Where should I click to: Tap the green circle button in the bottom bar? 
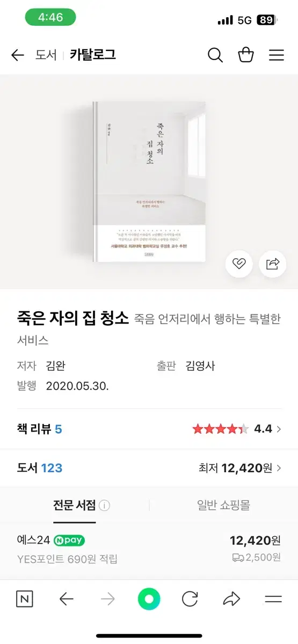pos(149,599)
